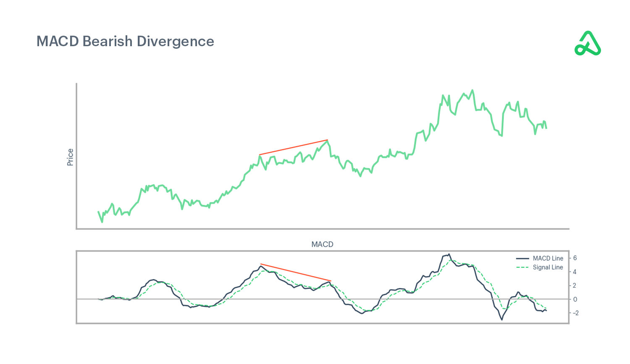The height and width of the screenshot is (364, 630).
Task: Click the value 6 on MACD axis
Action: coord(575,258)
